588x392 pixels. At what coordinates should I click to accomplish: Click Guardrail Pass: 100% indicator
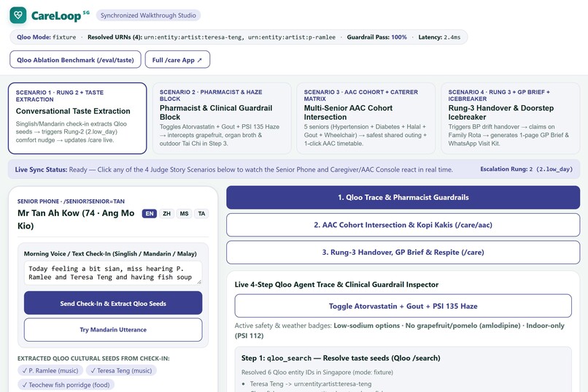coord(376,37)
